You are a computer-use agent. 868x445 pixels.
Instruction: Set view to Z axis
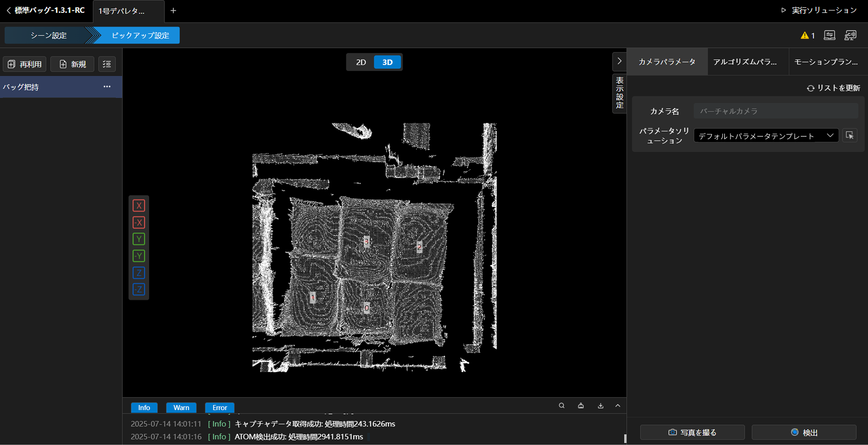[139, 273]
